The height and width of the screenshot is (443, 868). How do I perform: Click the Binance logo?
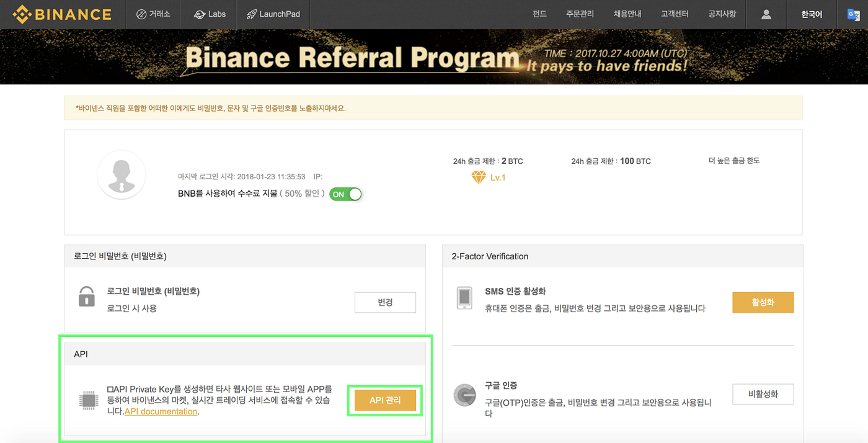tap(62, 14)
